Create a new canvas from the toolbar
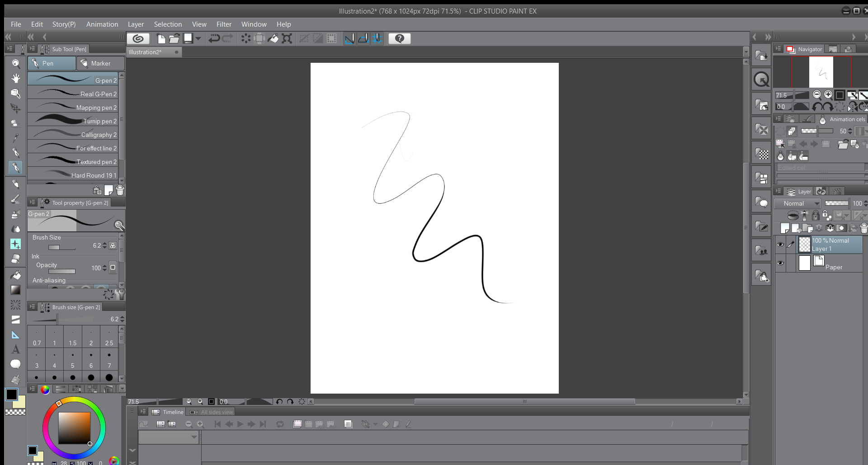868x465 pixels. pos(161,38)
